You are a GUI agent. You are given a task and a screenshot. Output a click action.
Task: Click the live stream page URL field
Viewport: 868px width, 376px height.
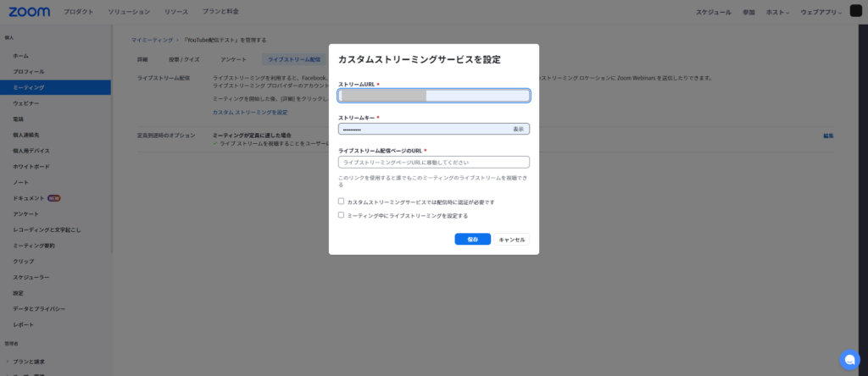click(433, 162)
